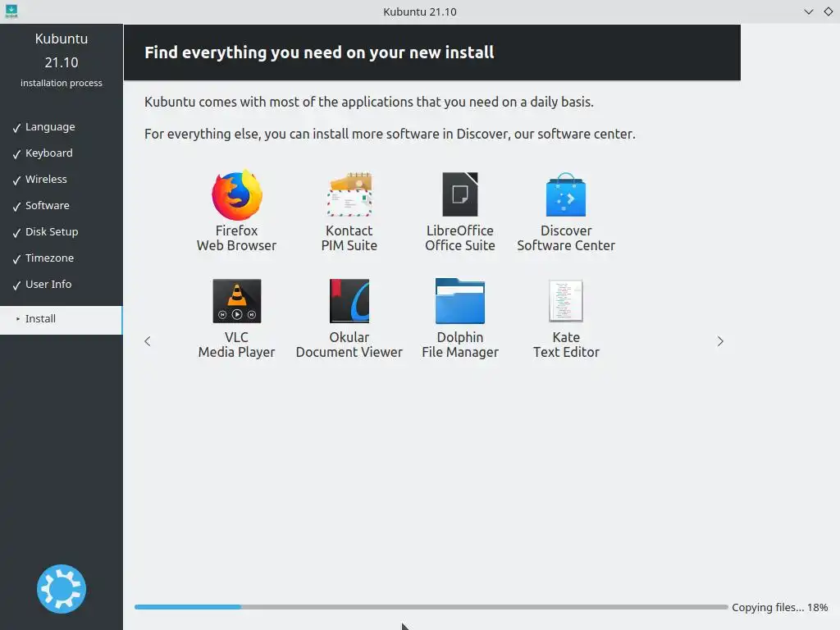Click the 'Find everything you need' heading
This screenshot has width=840, height=630.
[319, 52]
